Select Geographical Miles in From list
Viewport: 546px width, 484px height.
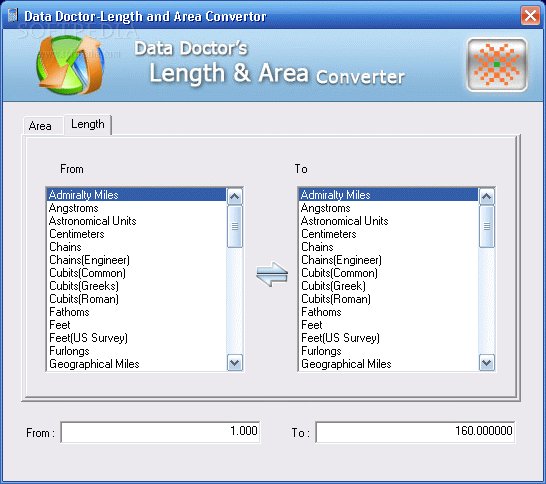[x=136, y=364]
